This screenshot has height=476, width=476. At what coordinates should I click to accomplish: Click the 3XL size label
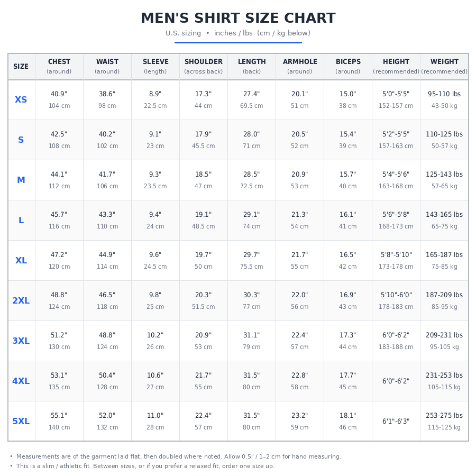coord(21,341)
